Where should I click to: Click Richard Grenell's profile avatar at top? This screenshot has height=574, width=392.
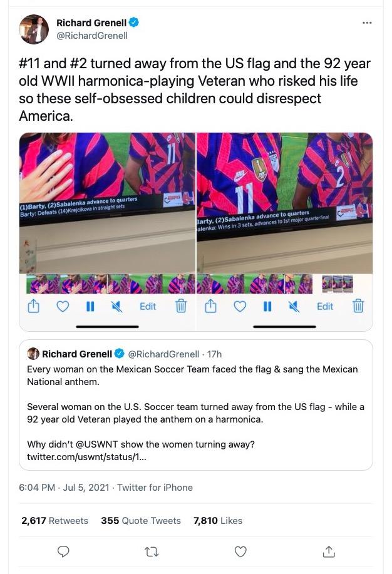click(x=34, y=29)
